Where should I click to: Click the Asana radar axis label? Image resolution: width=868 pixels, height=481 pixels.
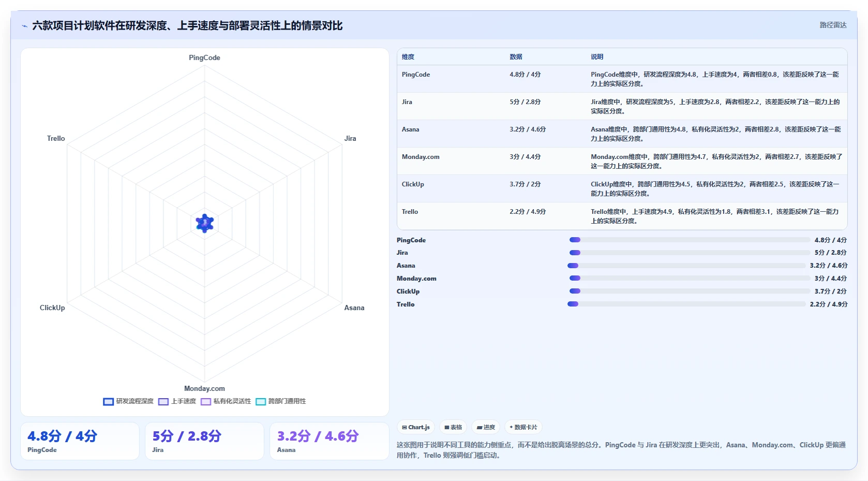(x=354, y=308)
